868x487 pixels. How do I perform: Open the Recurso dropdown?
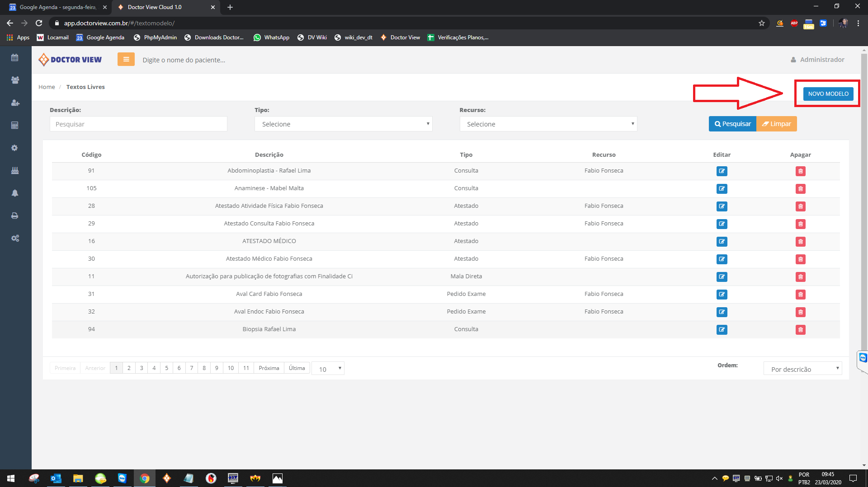(x=548, y=124)
